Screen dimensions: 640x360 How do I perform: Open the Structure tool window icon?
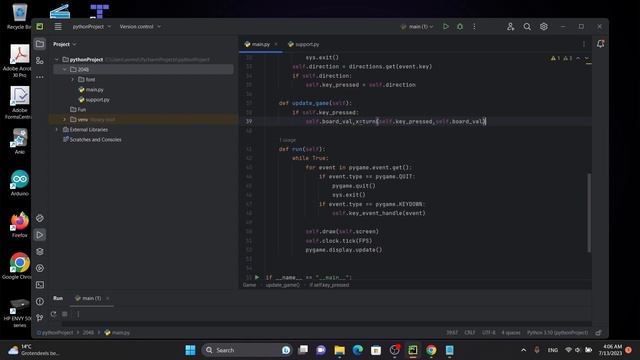(40, 60)
